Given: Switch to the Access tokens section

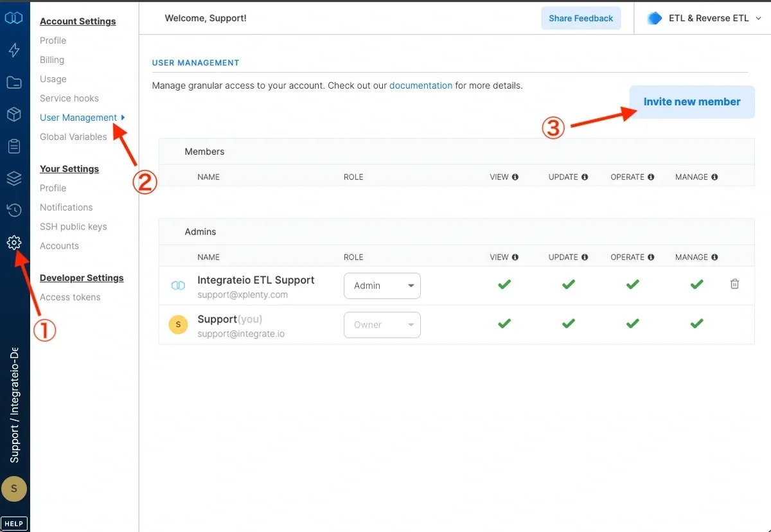Looking at the screenshot, I should (70, 297).
